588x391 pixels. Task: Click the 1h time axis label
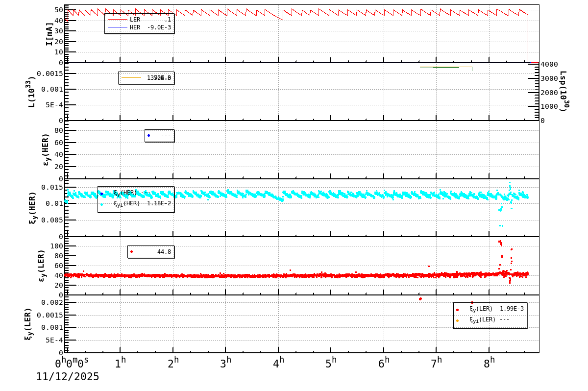[121, 363]
